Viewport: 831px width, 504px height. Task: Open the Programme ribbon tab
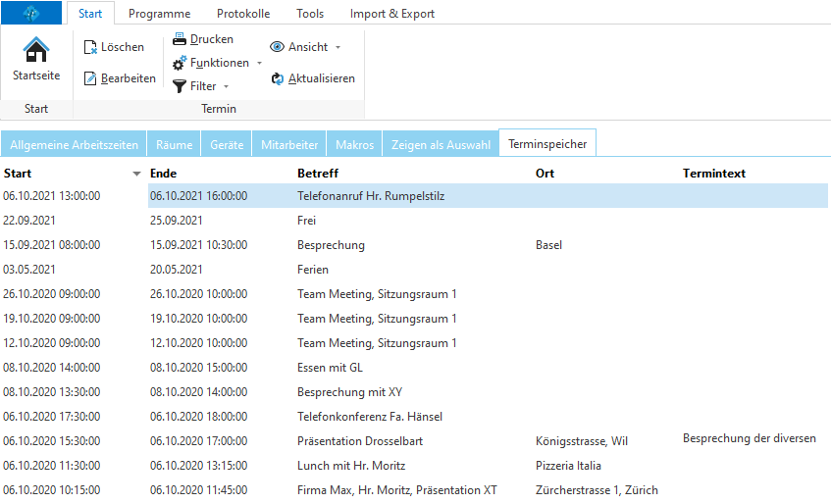160,14
